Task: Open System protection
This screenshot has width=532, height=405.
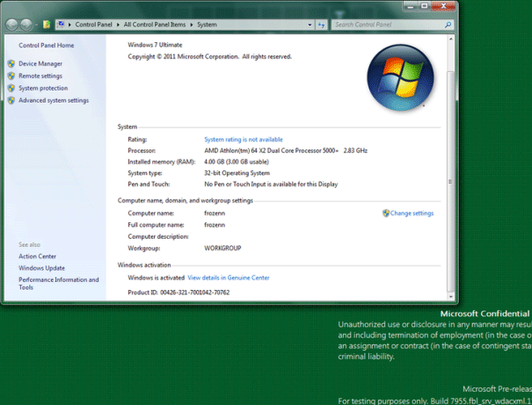Action: click(43, 88)
